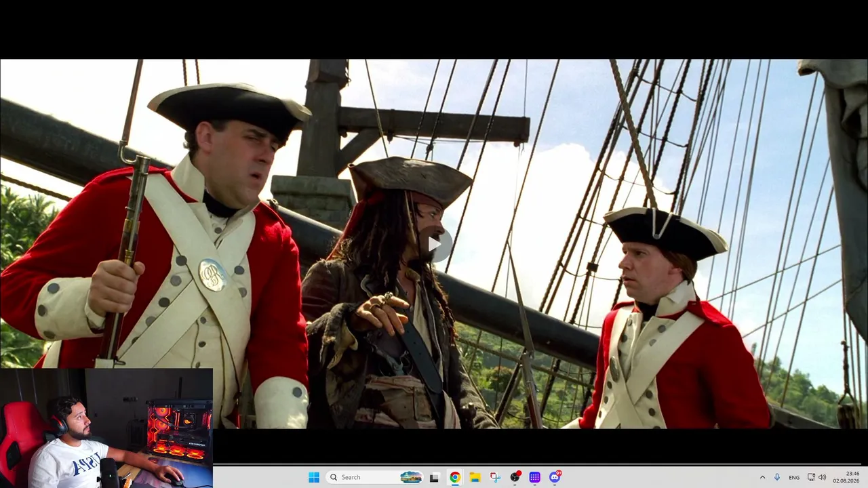Open Task View from the taskbar

434,477
